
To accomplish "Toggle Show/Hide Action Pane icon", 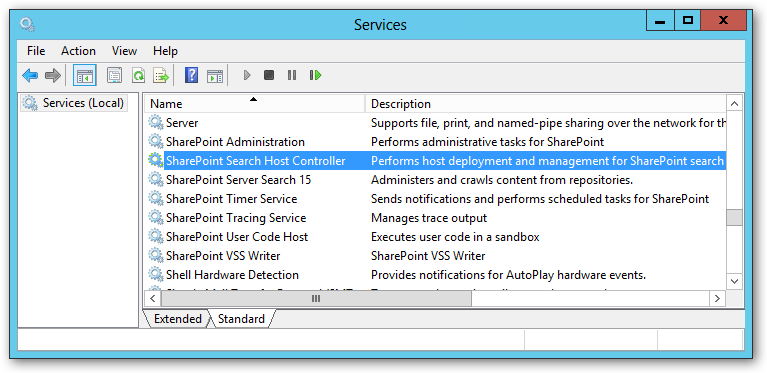I will click(x=215, y=75).
